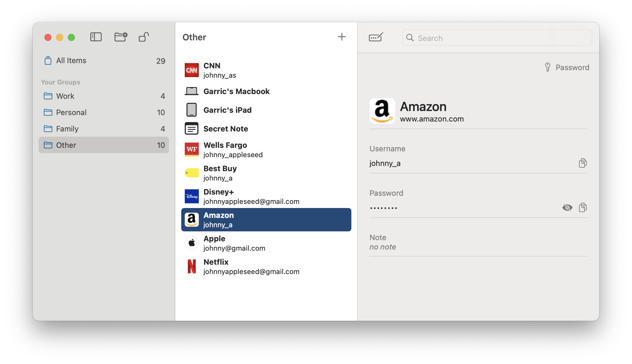The width and height of the screenshot is (632, 364).
Task: Expand the Personal group in sidebar
Action: [x=71, y=112]
